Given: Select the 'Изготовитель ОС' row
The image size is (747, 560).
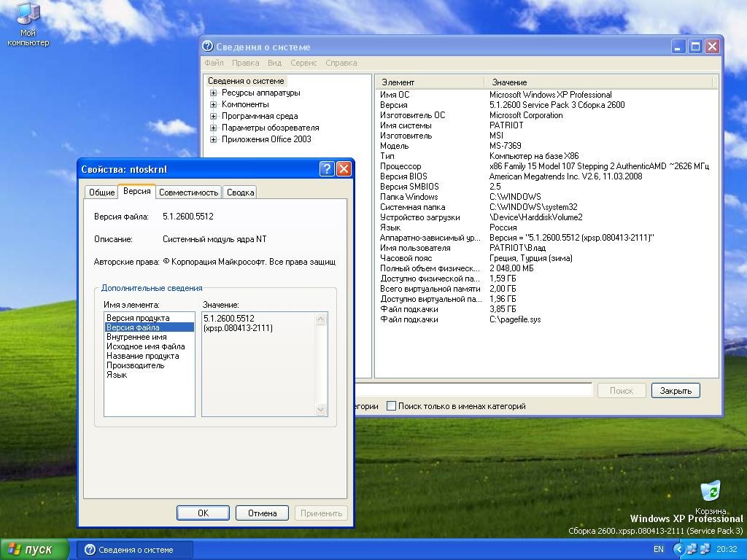Looking at the screenshot, I should [x=546, y=115].
